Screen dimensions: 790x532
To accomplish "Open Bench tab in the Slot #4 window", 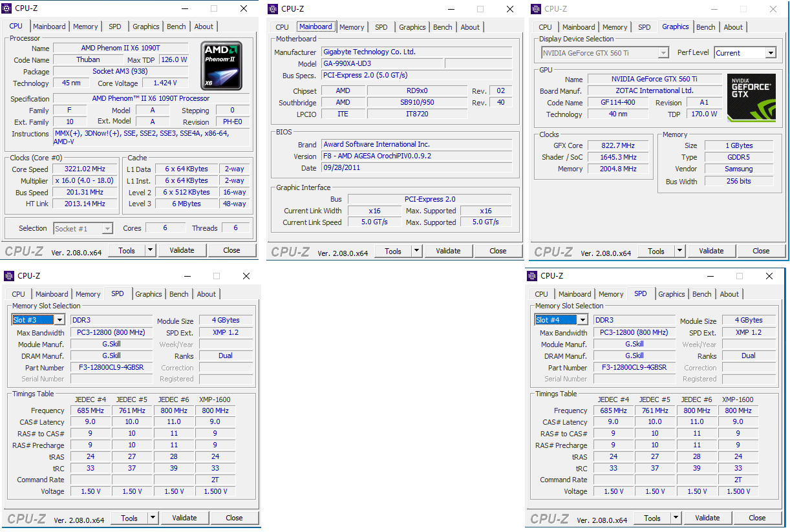I will point(701,294).
